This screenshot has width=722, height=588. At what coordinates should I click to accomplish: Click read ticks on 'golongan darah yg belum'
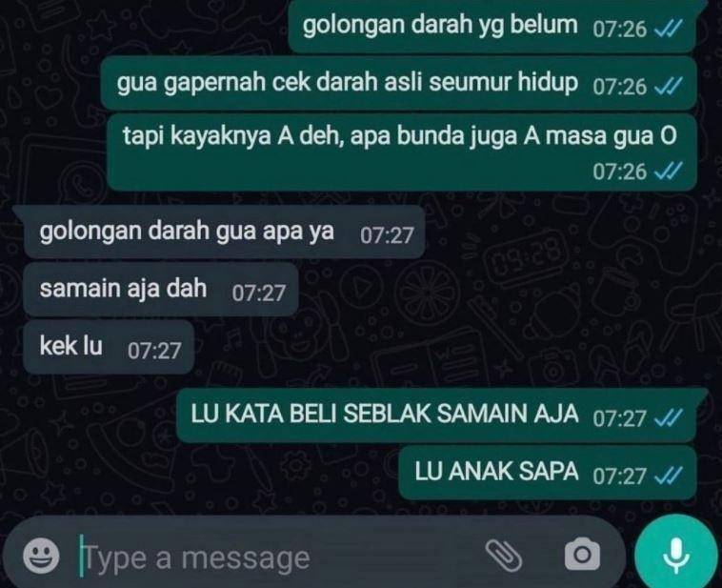668,30
